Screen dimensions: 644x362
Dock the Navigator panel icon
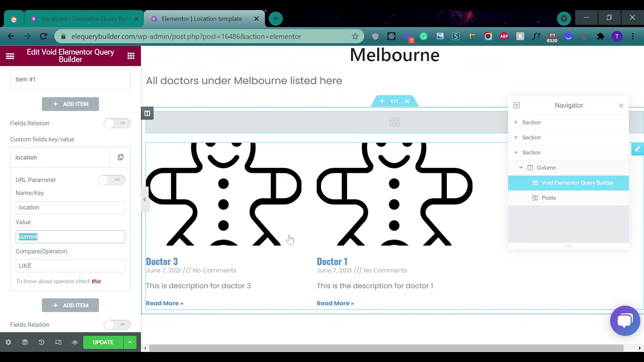pos(516,105)
